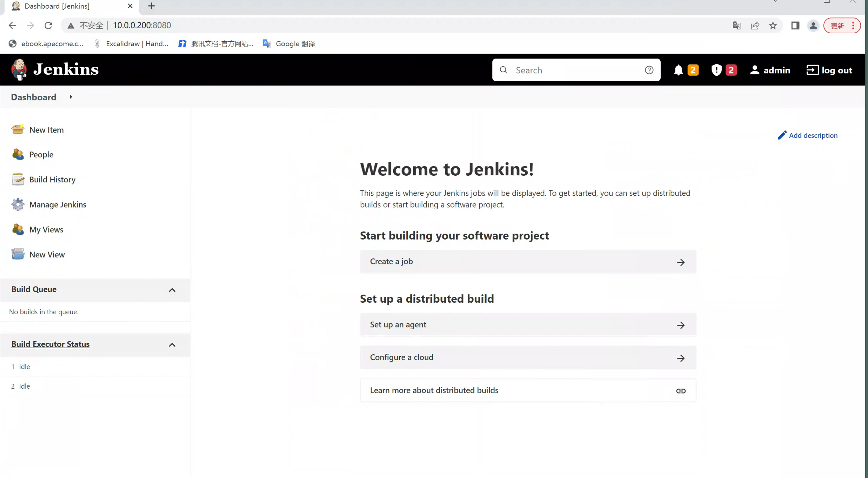Expand the Dashboard breadcrumb arrow
The width and height of the screenshot is (868, 478).
pos(71,97)
